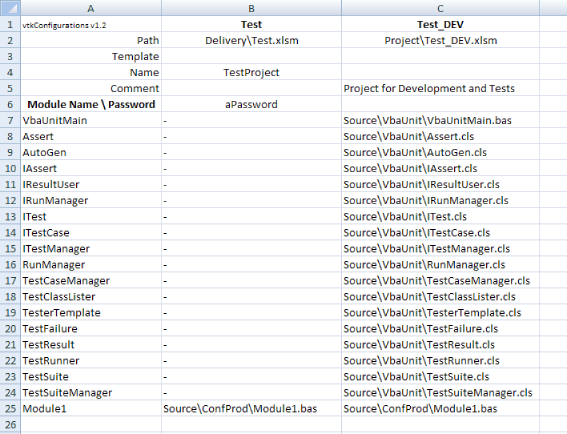Select 'Source\VbaUnit\TesterTemplate.cls' cell
This screenshot has height=434, width=567.
(x=440, y=312)
